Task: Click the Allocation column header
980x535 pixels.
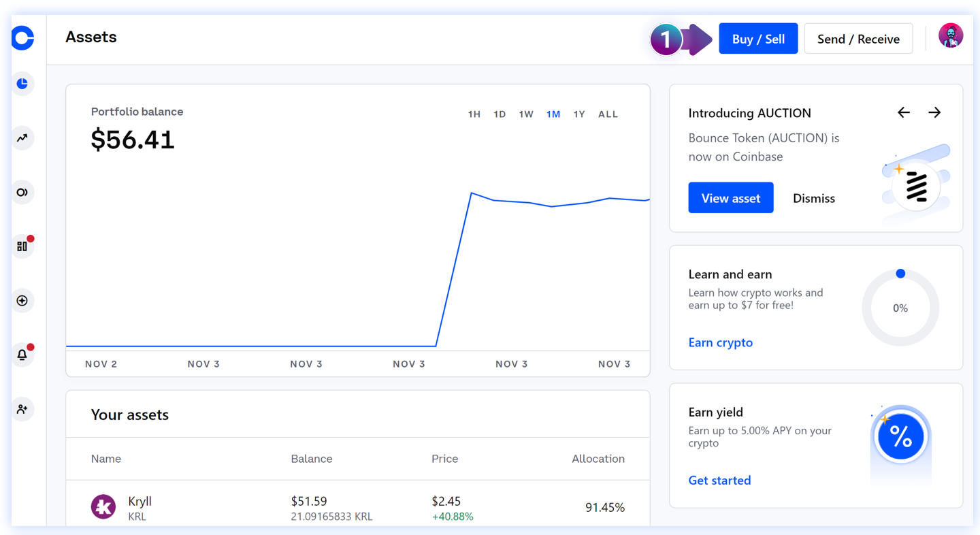Action: tap(598, 459)
